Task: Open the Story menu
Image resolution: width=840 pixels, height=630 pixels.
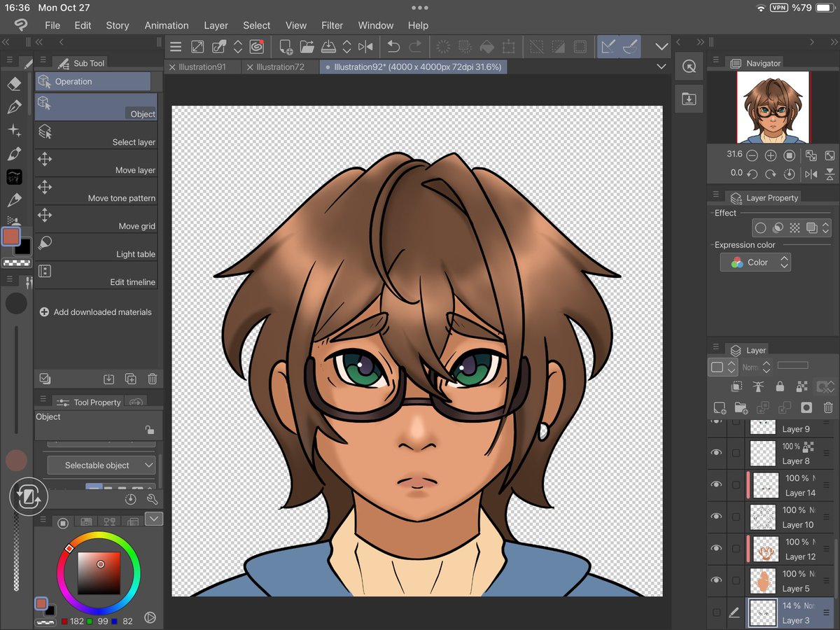Action: (x=118, y=25)
